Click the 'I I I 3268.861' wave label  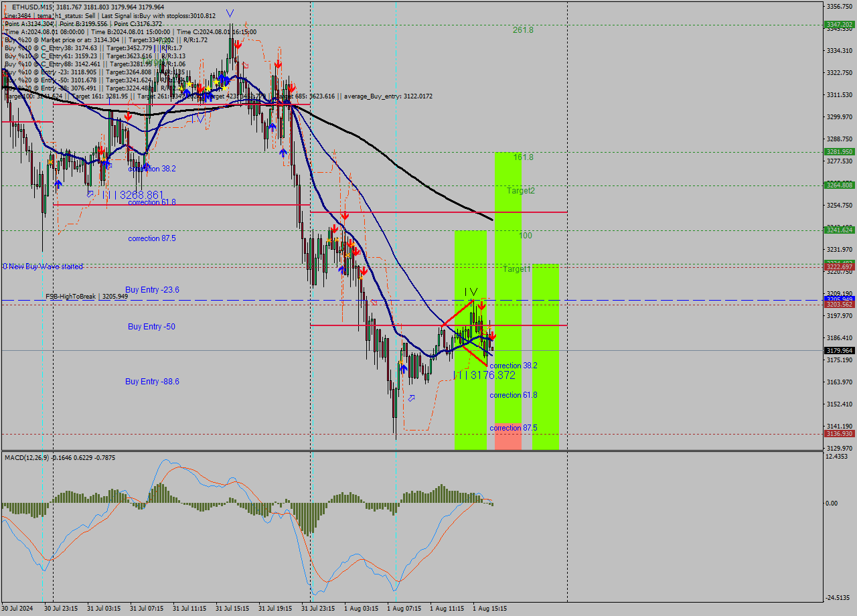pyautogui.click(x=133, y=195)
